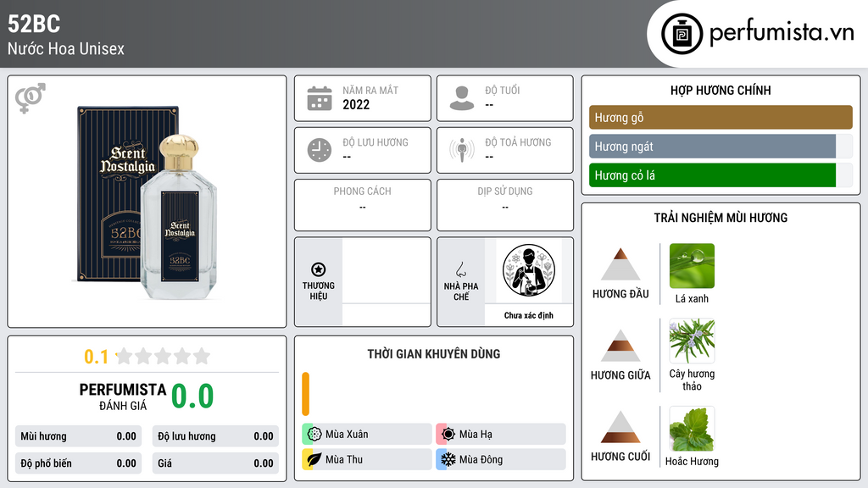Screen dimensions: 868x488
Task: Select the Mùa Hạ season label
Action: pos(476,435)
